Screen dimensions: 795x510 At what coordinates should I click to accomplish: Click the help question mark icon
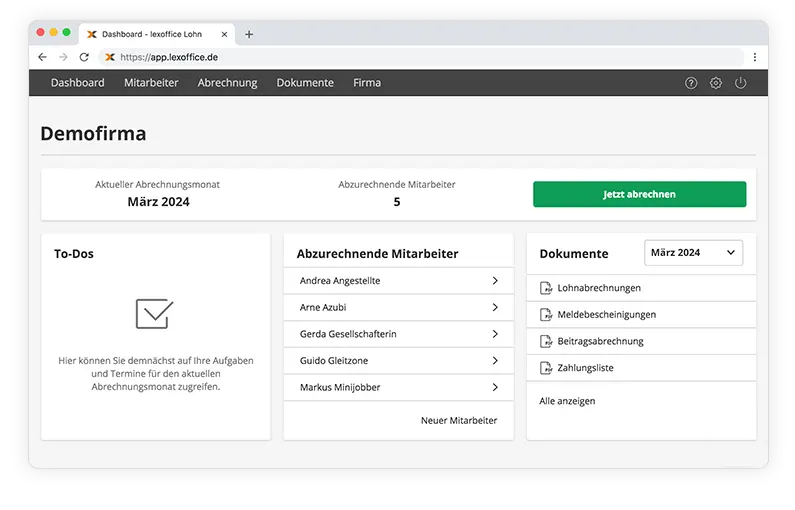[691, 83]
